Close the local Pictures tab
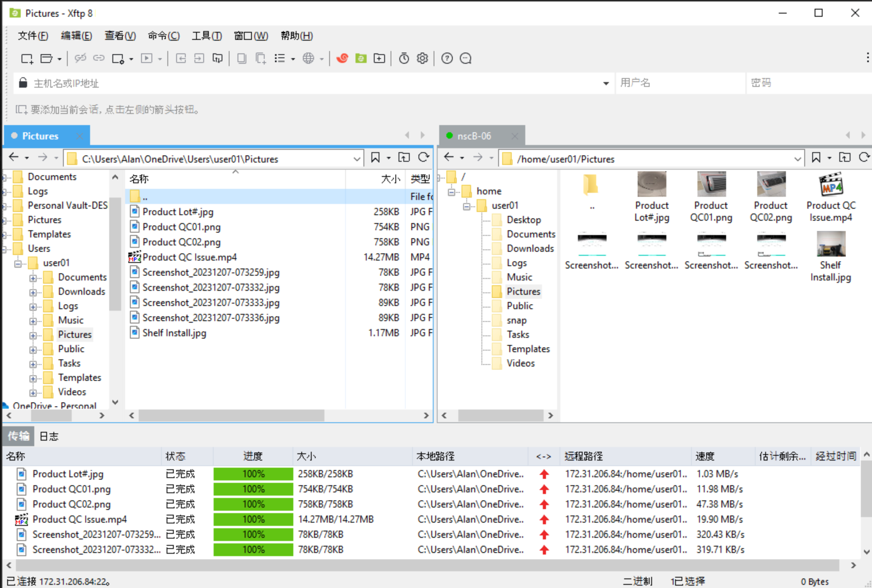Image resolution: width=872 pixels, height=588 pixels. click(x=80, y=136)
